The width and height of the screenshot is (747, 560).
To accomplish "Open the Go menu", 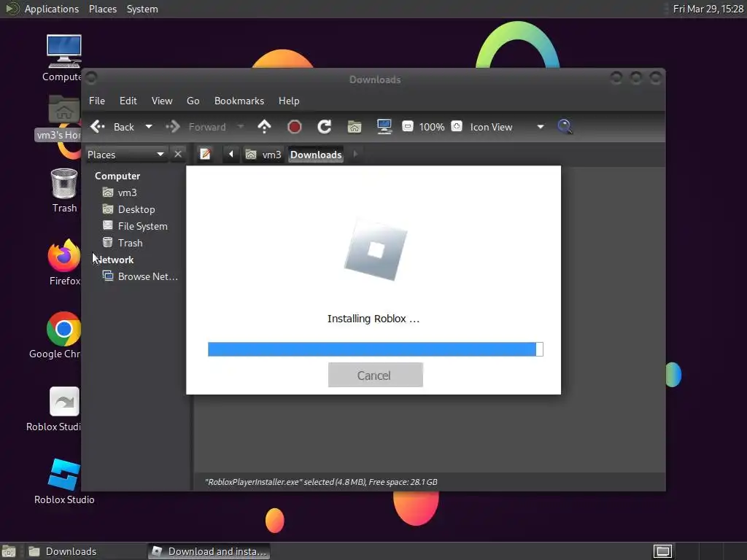I will click(x=193, y=101).
